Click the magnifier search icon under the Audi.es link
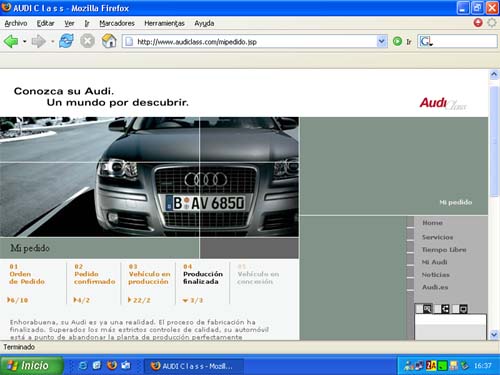This screenshot has height=375, width=500. click(x=427, y=309)
